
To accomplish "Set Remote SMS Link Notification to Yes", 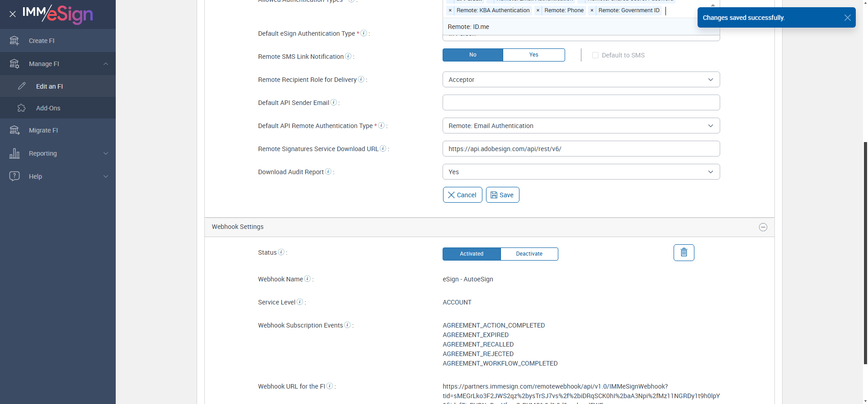I will 534,55.
